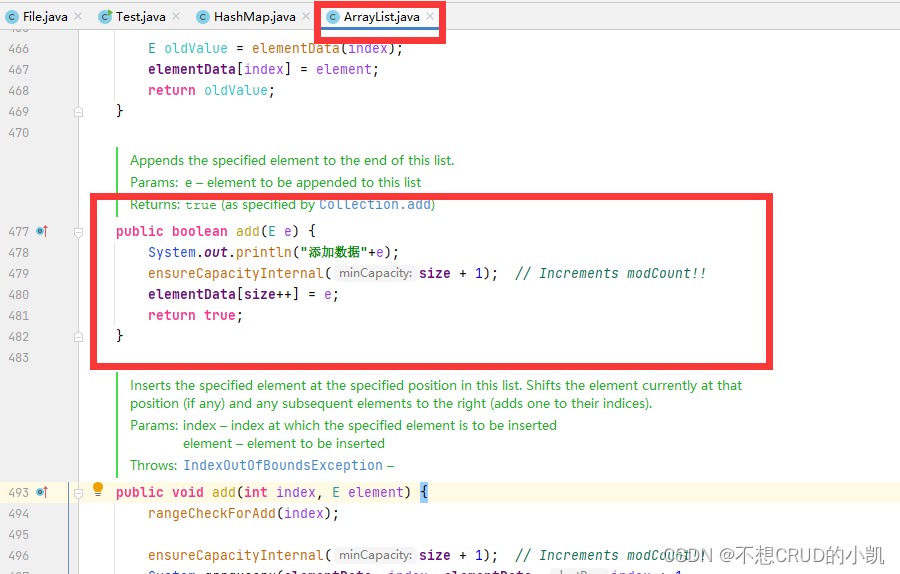The height and width of the screenshot is (574, 900).
Task: Click the 'Appends the specified element' doc text
Action: click(x=292, y=160)
